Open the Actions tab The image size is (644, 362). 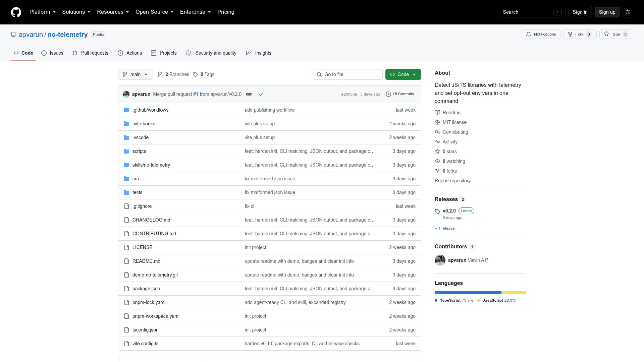(x=130, y=53)
